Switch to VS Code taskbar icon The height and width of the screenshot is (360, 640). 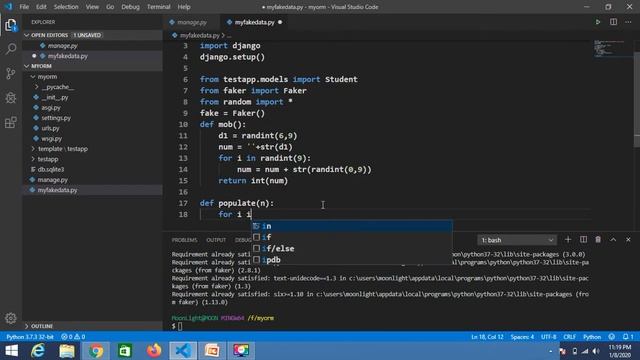pos(183,351)
